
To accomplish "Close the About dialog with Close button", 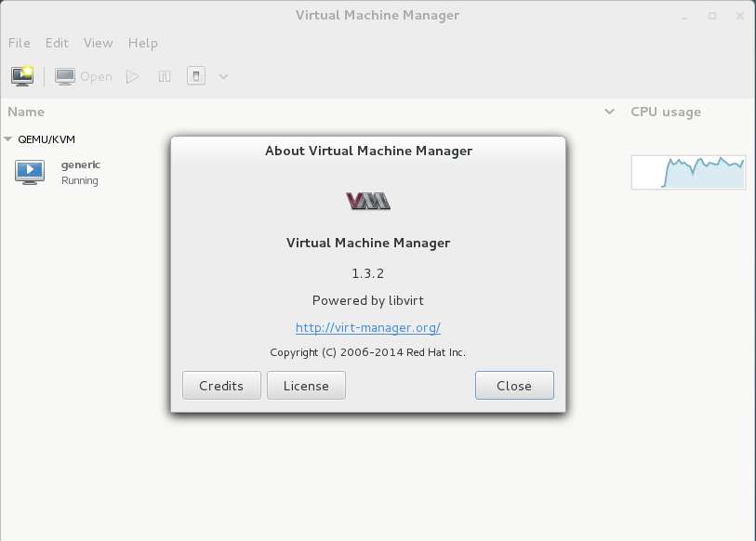I will [514, 386].
